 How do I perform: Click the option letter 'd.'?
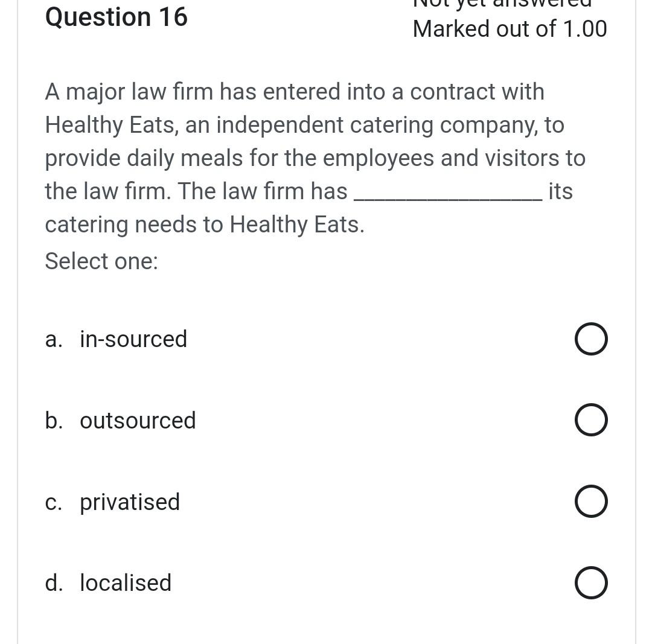click(54, 582)
